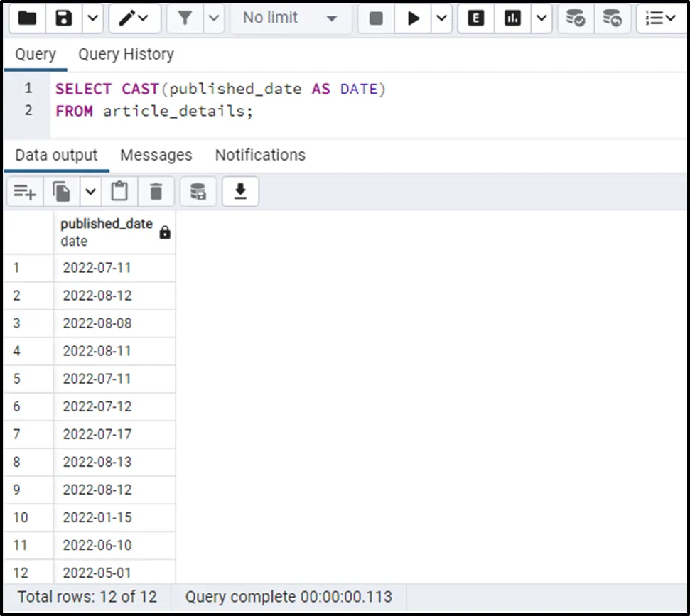Viewport: 690px width, 616px height.
Task: Switch to the Query History tab
Action: tap(126, 55)
